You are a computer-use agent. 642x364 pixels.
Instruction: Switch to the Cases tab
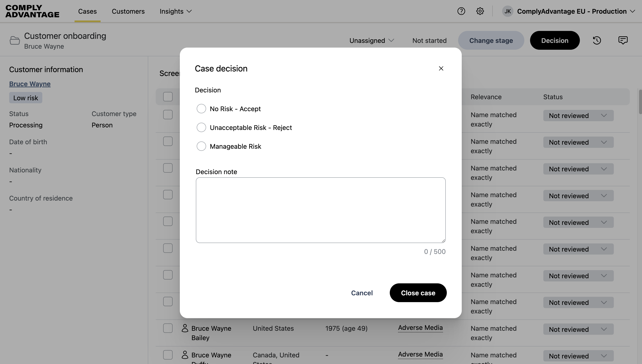coord(87,11)
